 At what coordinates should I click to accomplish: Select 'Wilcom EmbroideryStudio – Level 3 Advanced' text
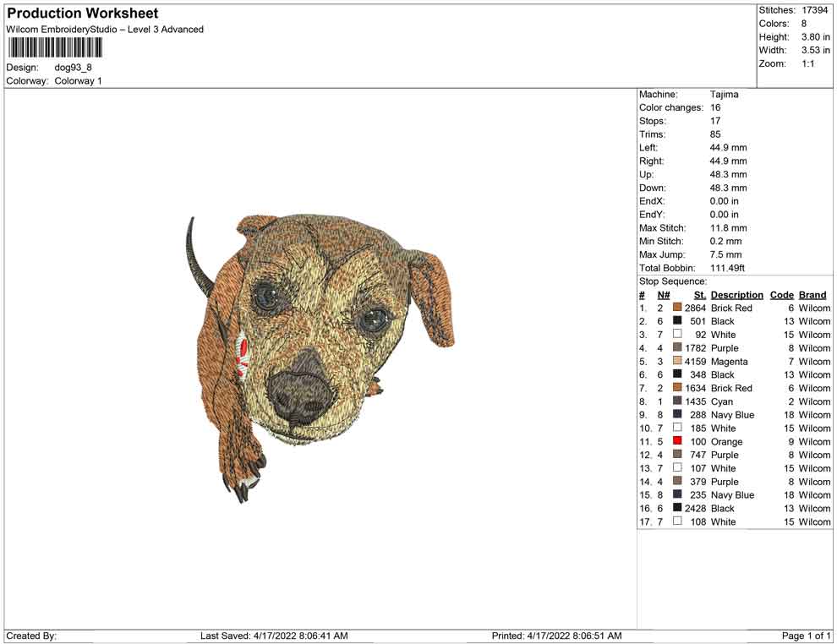point(105,30)
